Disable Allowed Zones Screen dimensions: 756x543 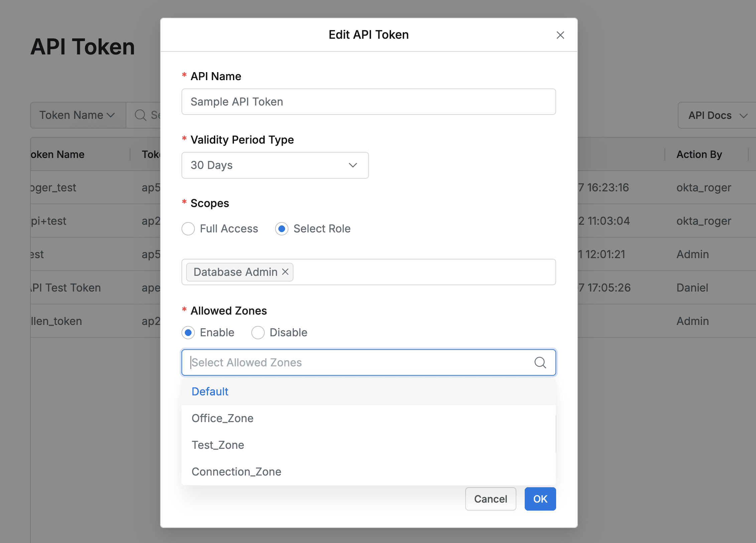258,333
